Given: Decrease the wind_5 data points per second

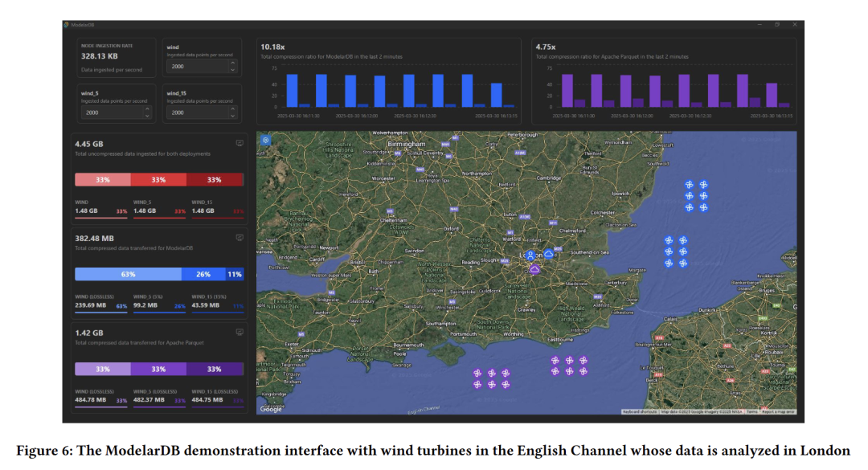Looking at the screenshot, I should pos(147,116).
